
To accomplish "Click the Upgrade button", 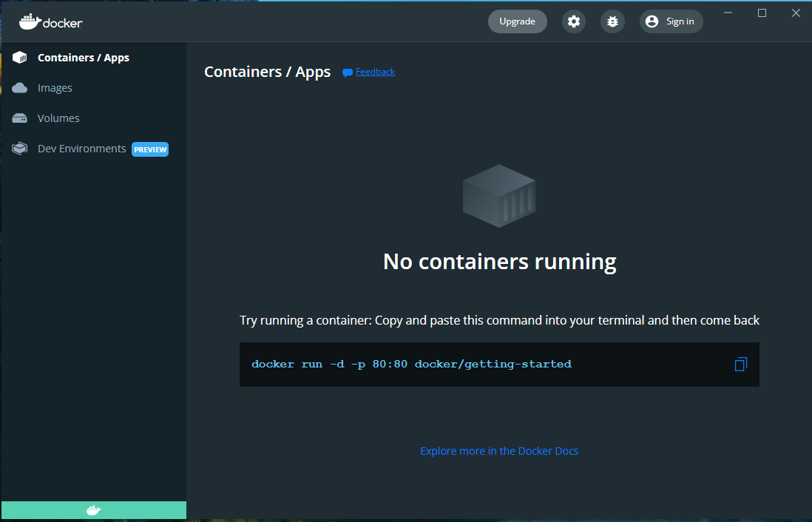I will coord(518,21).
